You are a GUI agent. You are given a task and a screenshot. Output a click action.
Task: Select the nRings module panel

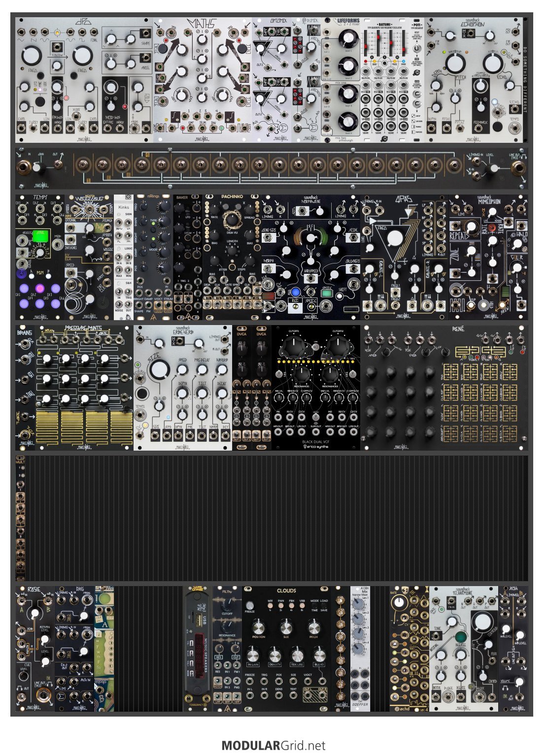pyautogui.click(x=153, y=257)
